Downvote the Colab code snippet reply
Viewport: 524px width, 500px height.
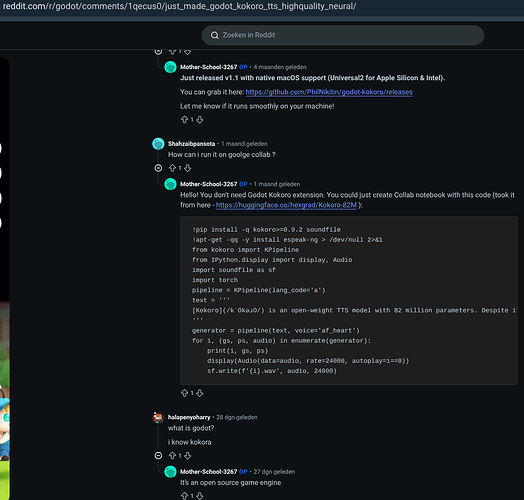200,393
